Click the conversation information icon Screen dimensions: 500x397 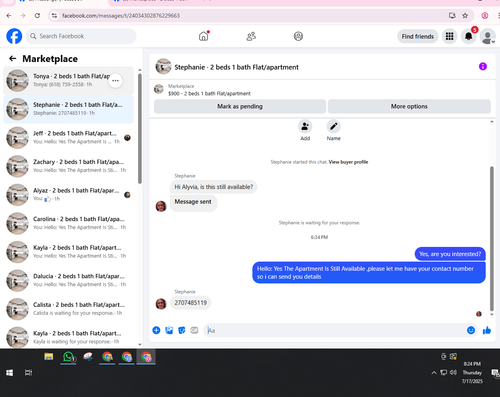(483, 66)
